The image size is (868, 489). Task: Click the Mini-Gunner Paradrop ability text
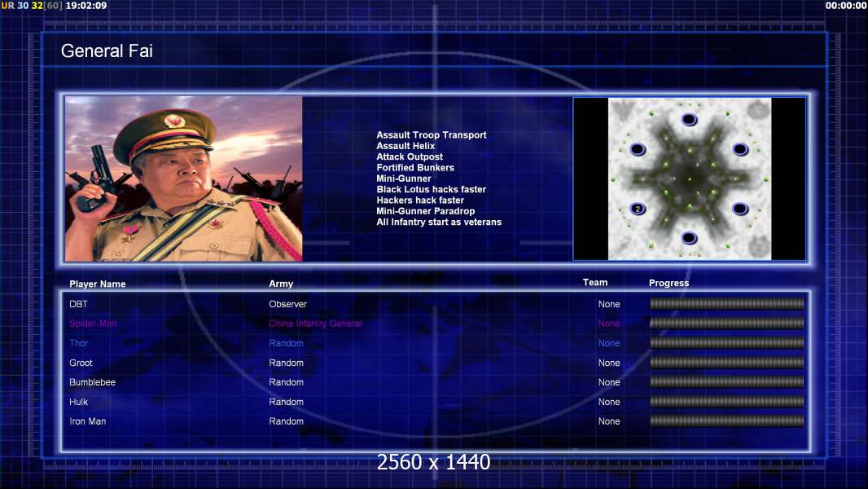coord(425,211)
